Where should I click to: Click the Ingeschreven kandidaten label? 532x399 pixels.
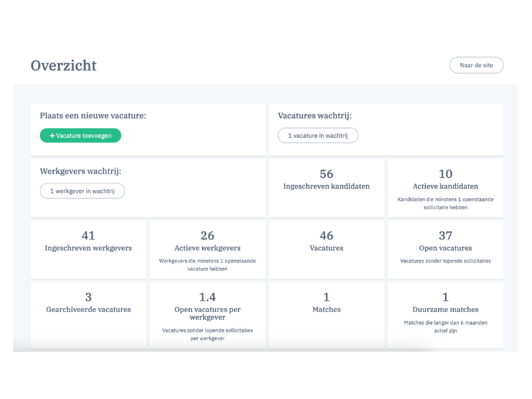click(x=327, y=186)
